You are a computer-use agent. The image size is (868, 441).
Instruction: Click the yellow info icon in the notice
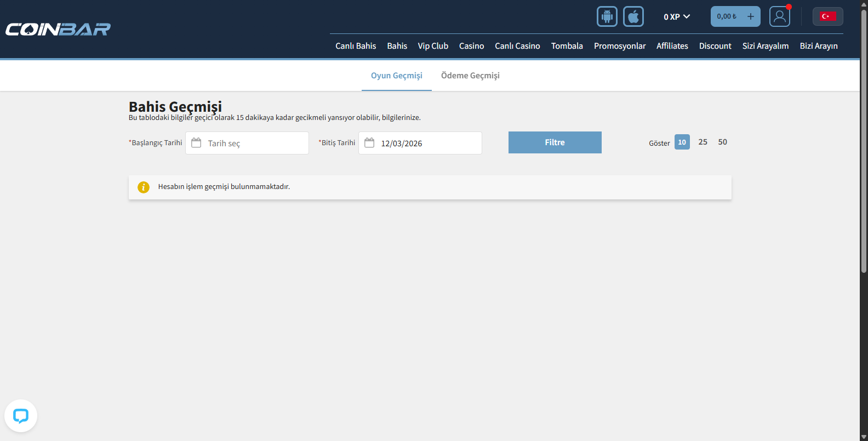[144, 187]
